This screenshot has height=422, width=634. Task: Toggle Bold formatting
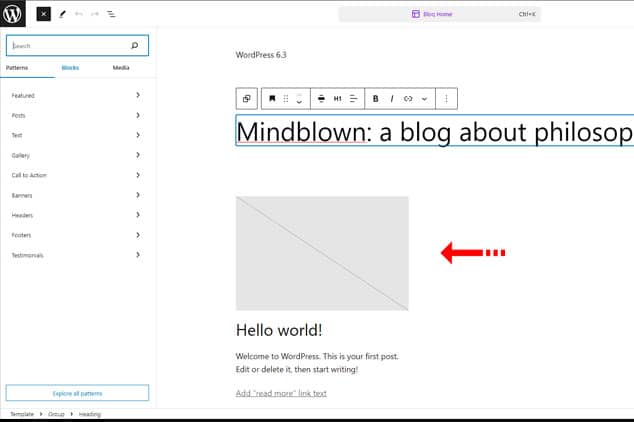[x=376, y=99]
